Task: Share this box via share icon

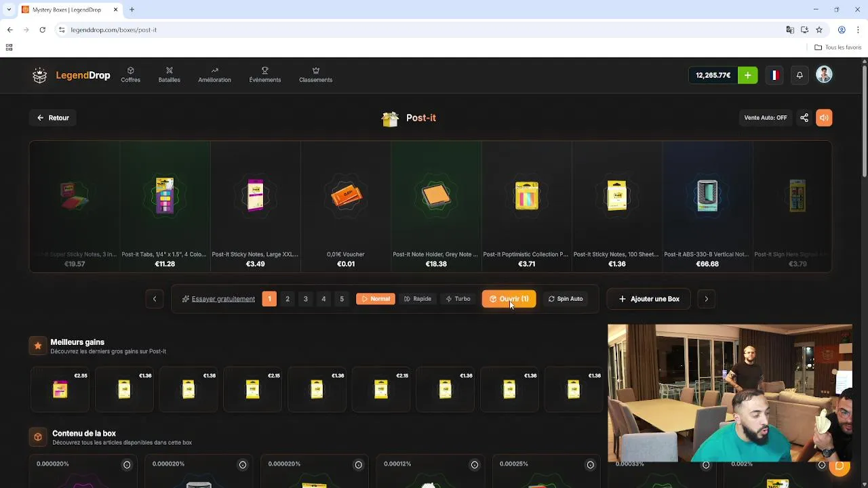Action: pos(804,118)
